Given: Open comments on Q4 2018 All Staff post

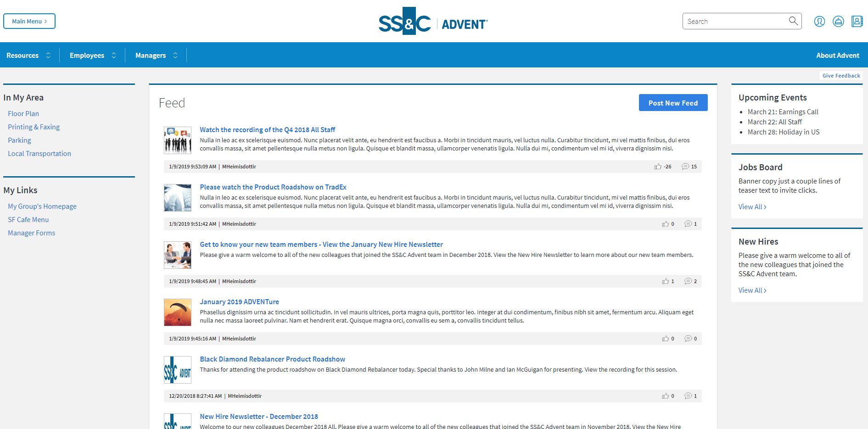Looking at the screenshot, I should point(685,167).
